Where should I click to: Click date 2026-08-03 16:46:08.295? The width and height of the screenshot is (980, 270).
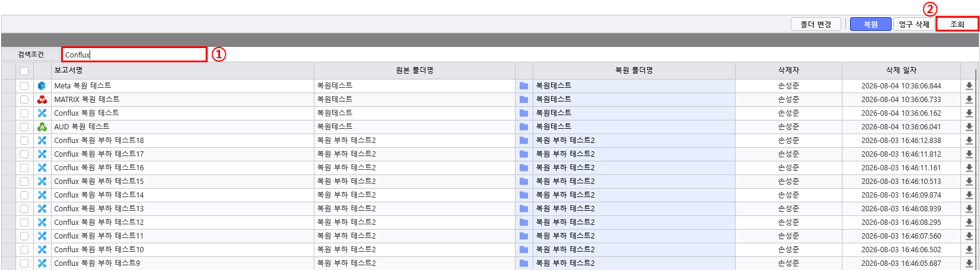click(901, 223)
